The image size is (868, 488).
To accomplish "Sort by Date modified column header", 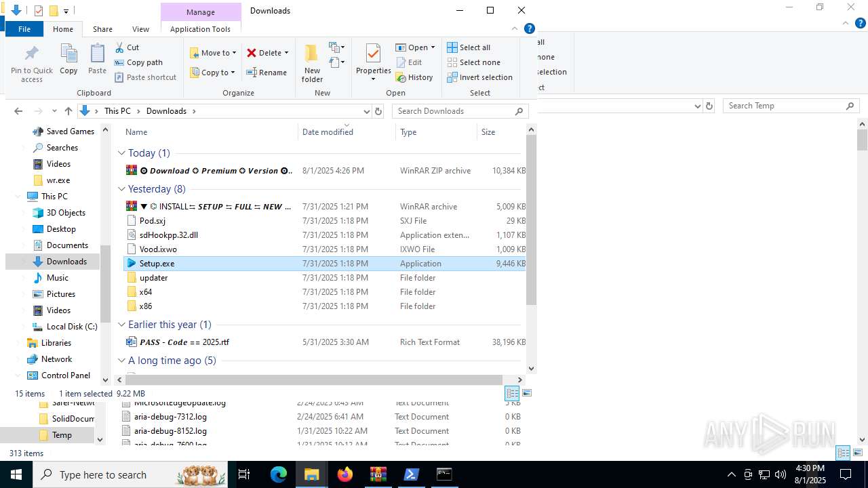I will coord(346,132).
